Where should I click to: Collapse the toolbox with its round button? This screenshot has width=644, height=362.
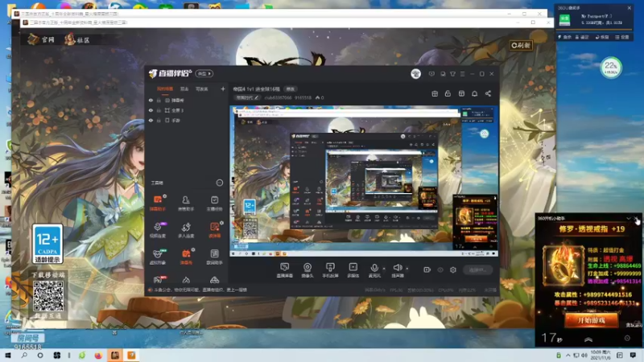[x=219, y=183]
